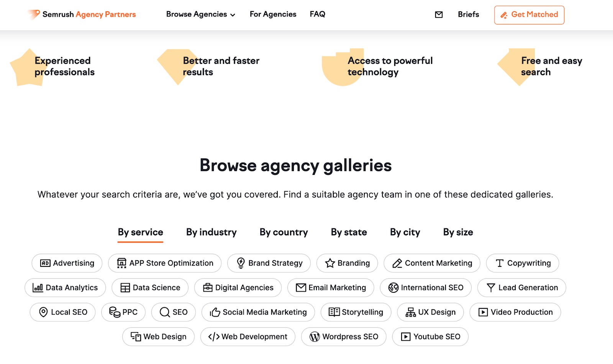Click the magnifying glass SEO icon
Screen dimensions: 613x364
(x=165, y=312)
